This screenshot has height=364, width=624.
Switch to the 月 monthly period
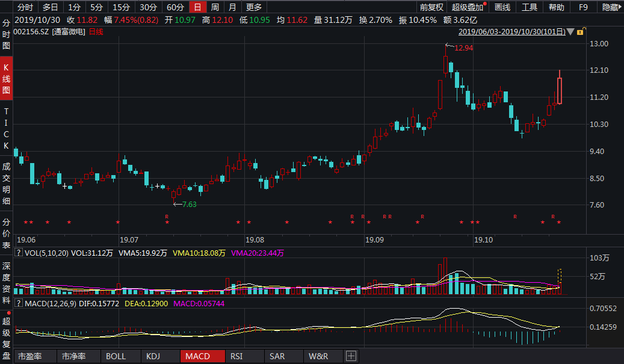click(x=232, y=7)
